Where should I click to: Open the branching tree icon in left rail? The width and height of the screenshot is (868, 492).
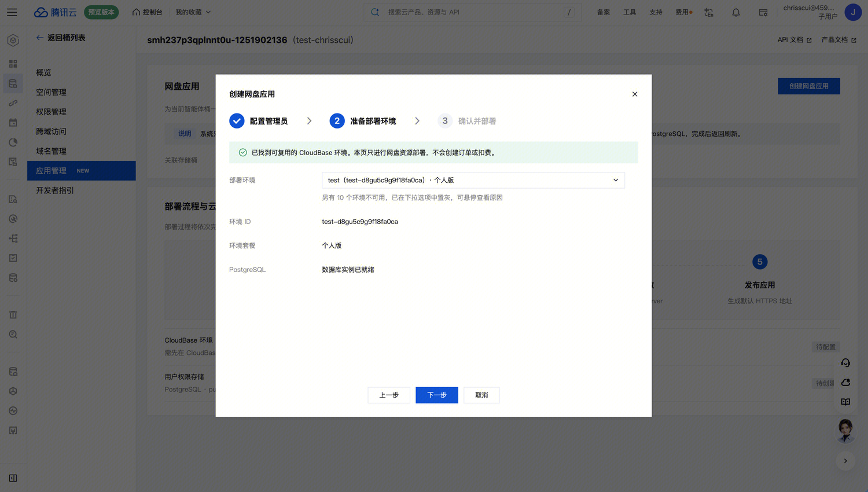coord(13,238)
